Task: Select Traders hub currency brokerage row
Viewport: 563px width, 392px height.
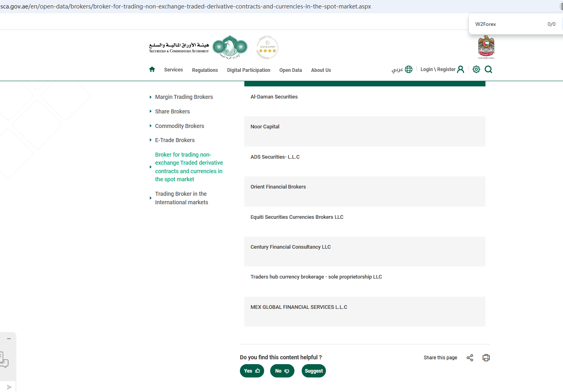Action: (365, 281)
